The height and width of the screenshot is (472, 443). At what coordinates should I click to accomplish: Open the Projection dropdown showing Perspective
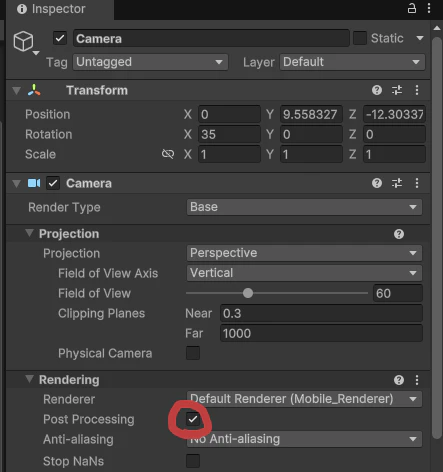(x=304, y=253)
